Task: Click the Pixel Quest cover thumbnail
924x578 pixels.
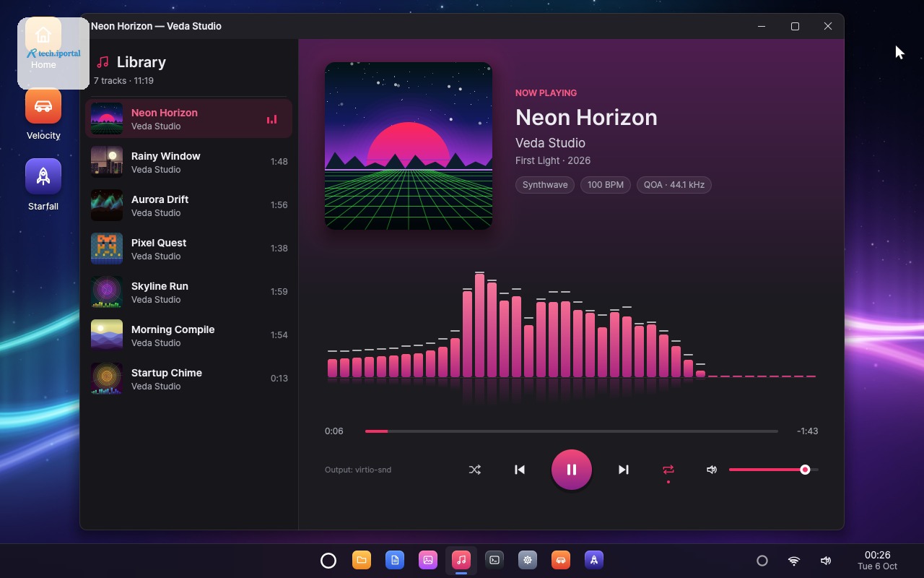Action: click(107, 249)
